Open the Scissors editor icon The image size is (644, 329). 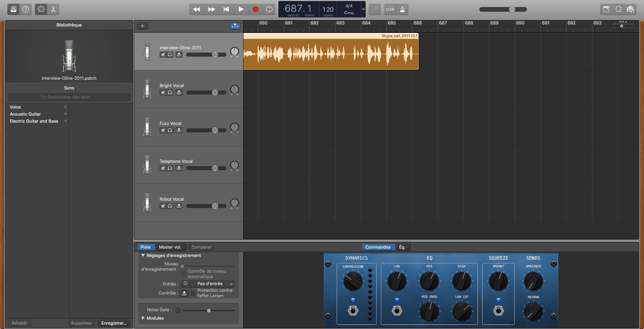pyautogui.click(x=53, y=9)
